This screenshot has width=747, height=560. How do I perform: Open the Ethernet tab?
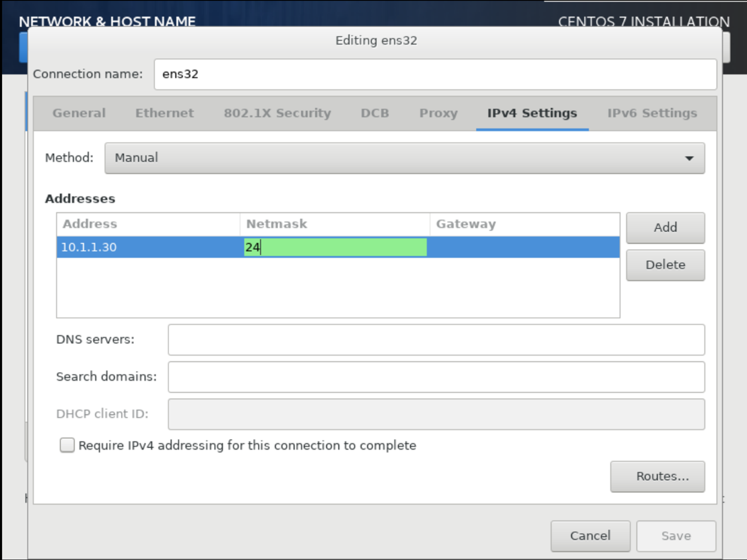pos(164,113)
